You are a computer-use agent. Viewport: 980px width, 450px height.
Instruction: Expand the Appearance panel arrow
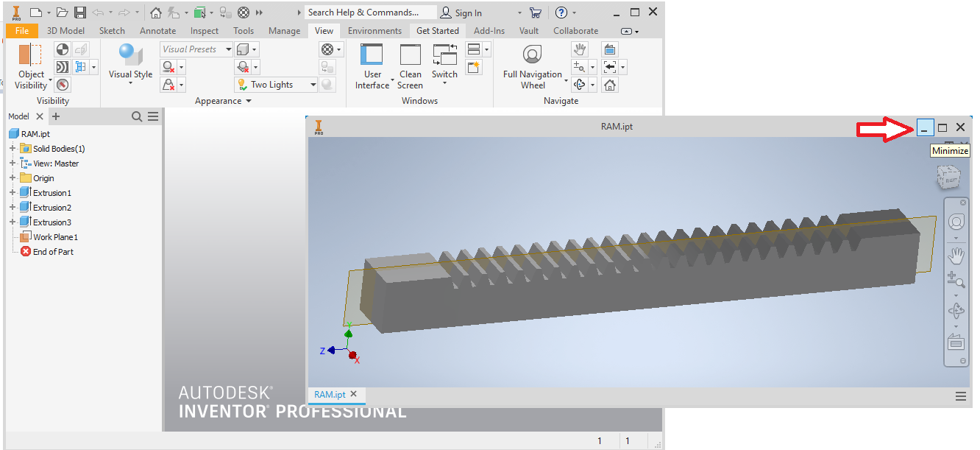pyautogui.click(x=248, y=102)
